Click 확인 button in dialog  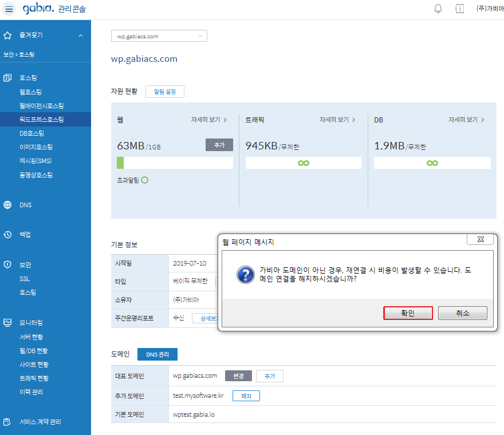click(x=408, y=313)
